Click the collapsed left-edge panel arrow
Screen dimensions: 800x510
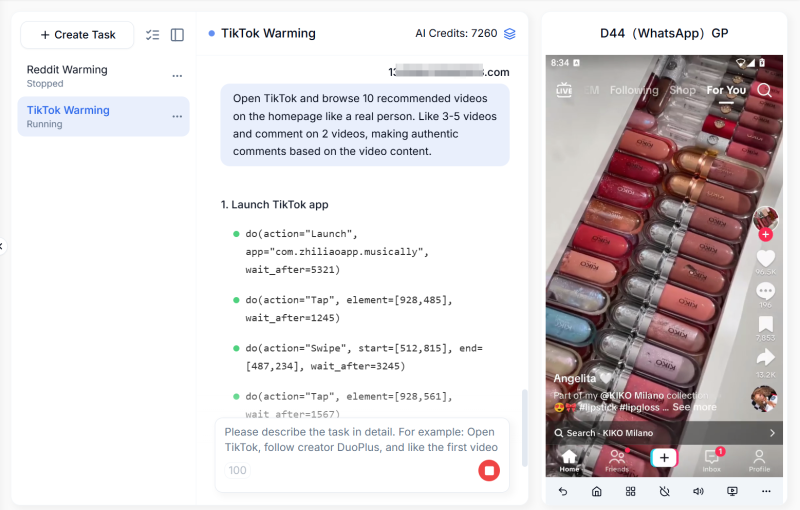(2, 246)
